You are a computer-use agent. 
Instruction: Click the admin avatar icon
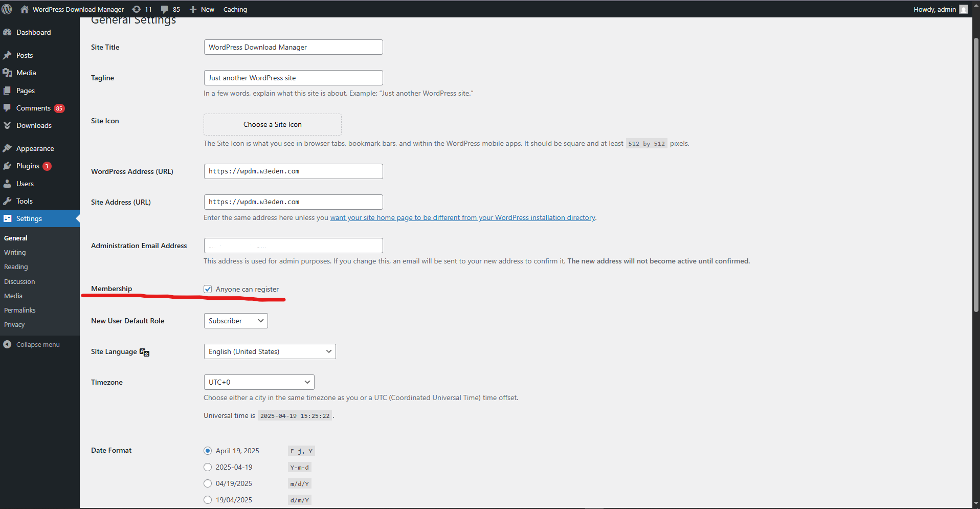[x=964, y=9]
